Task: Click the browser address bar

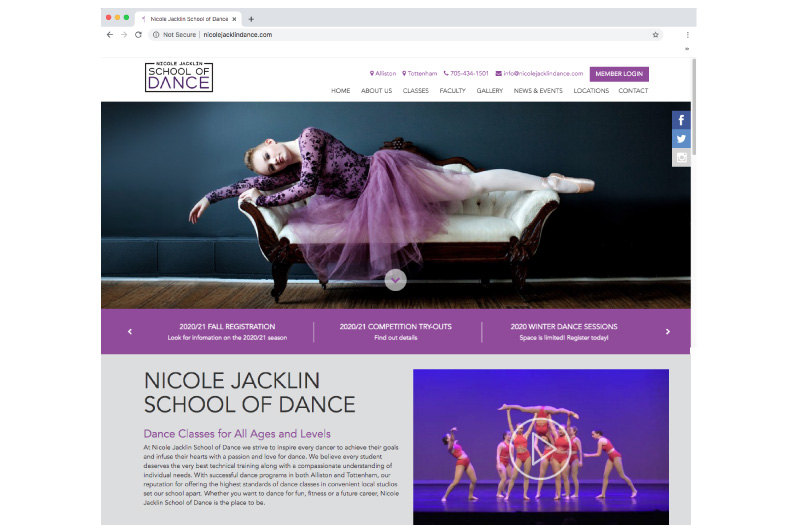Action: (x=400, y=34)
